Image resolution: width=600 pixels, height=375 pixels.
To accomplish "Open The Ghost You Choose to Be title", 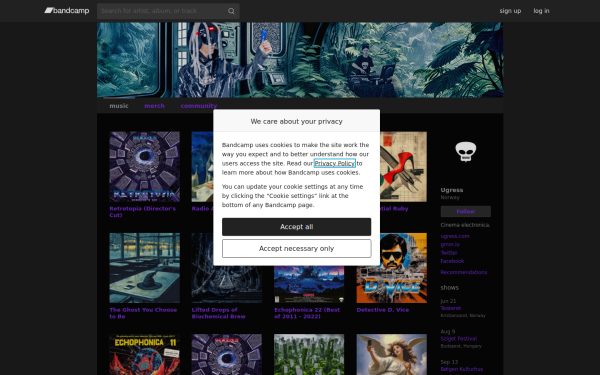I will pyautogui.click(x=143, y=313).
